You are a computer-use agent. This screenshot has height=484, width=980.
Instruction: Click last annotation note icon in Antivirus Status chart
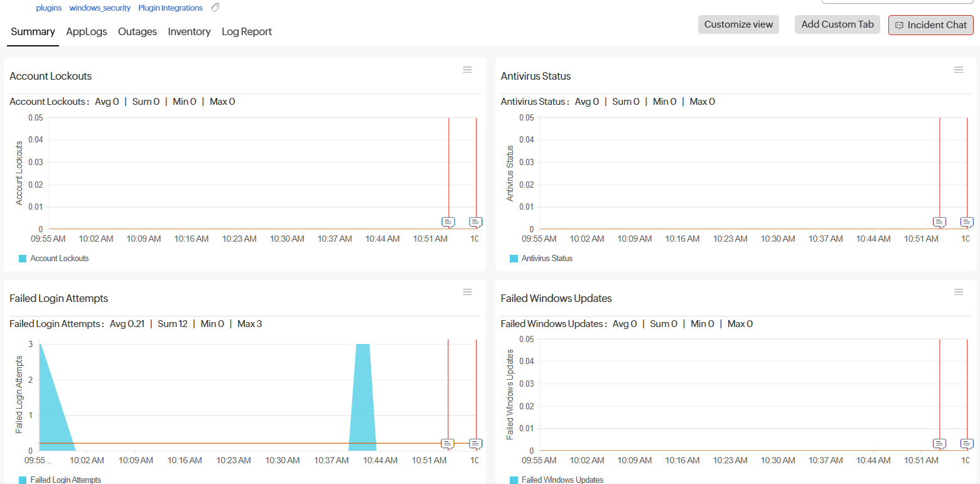pos(967,222)
